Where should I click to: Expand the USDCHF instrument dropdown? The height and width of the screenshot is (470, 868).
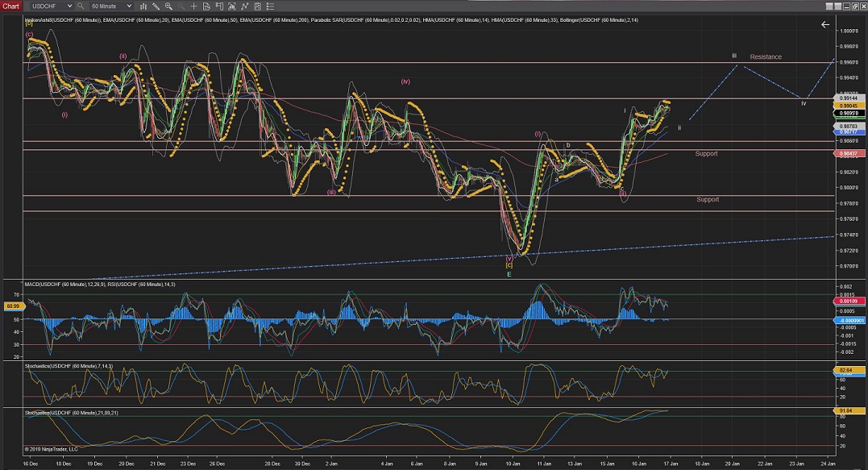click(x=69, y=6)
